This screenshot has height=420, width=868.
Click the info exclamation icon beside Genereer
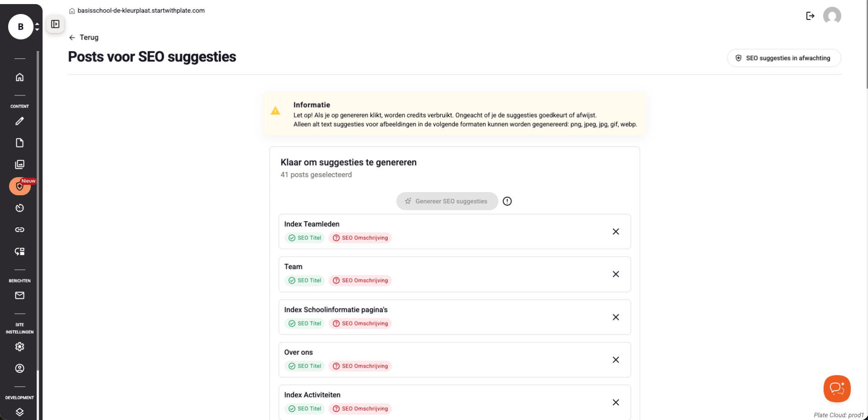[x=507, y=201]
